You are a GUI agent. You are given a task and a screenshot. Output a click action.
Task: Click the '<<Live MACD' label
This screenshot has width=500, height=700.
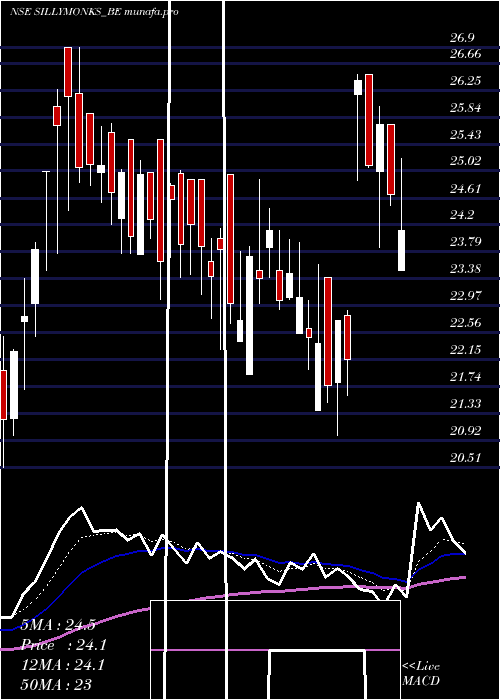[421, 673]
